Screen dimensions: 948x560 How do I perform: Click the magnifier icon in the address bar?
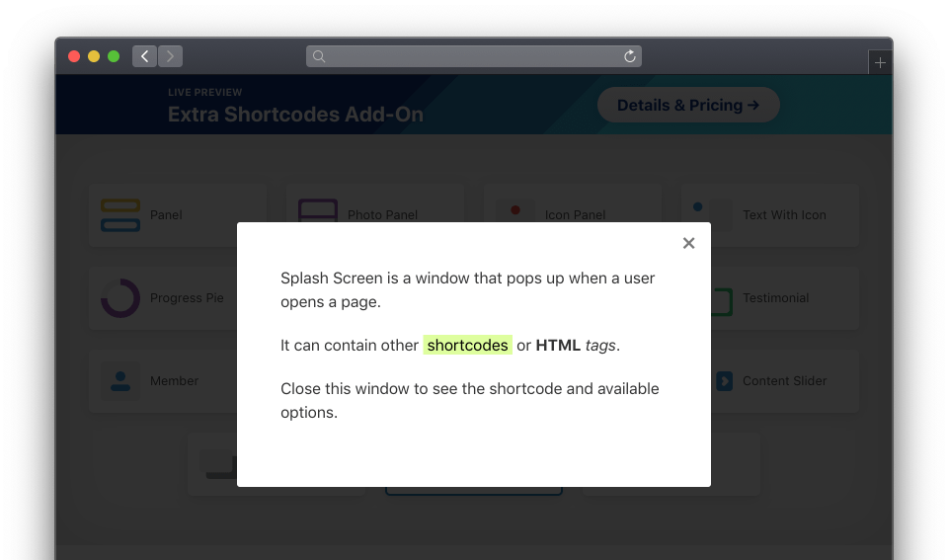(319, 56)
